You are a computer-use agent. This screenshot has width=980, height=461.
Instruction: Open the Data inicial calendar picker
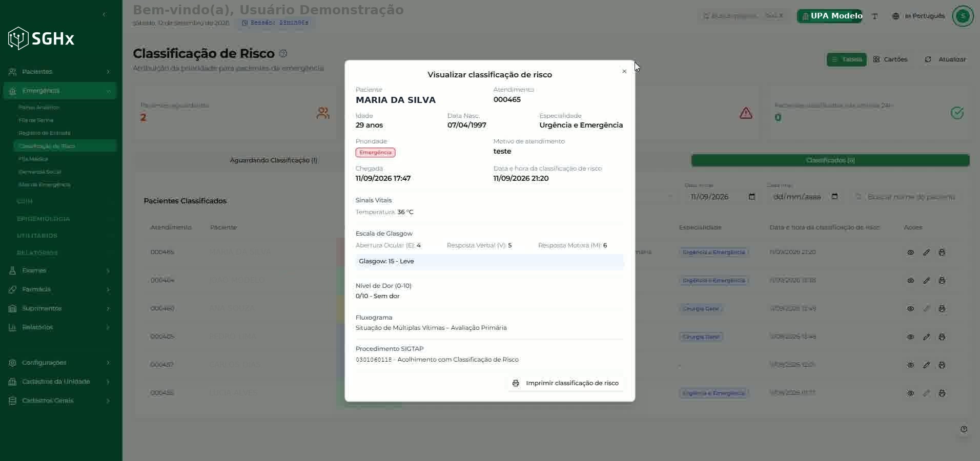click(751, 197)
